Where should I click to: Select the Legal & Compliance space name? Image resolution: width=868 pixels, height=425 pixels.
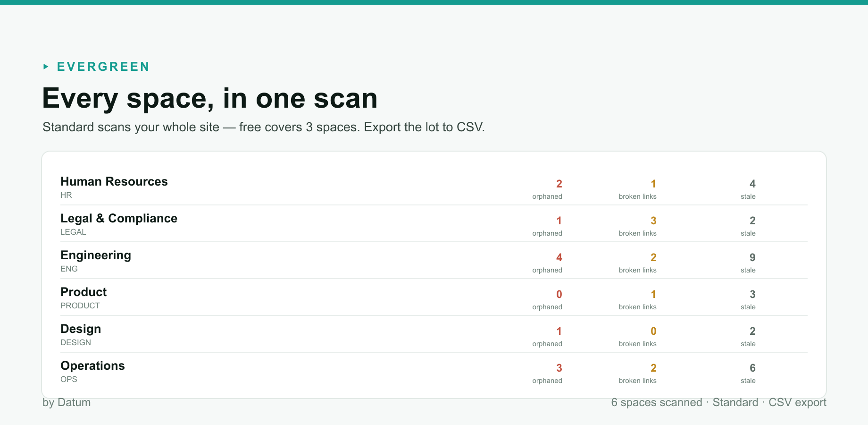tap(119, 218)
